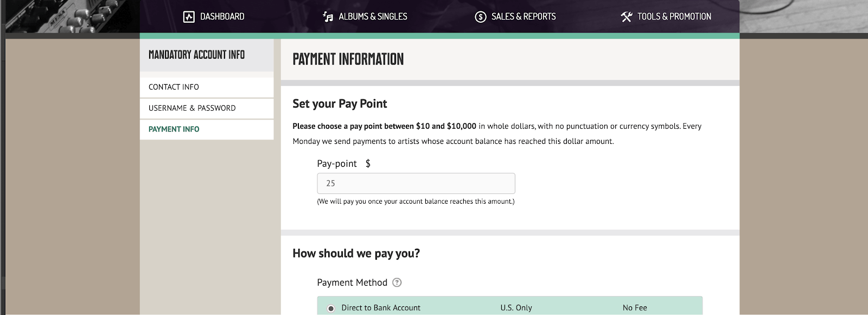
Task: Click the header photo at top left
Action: (71, 16)
